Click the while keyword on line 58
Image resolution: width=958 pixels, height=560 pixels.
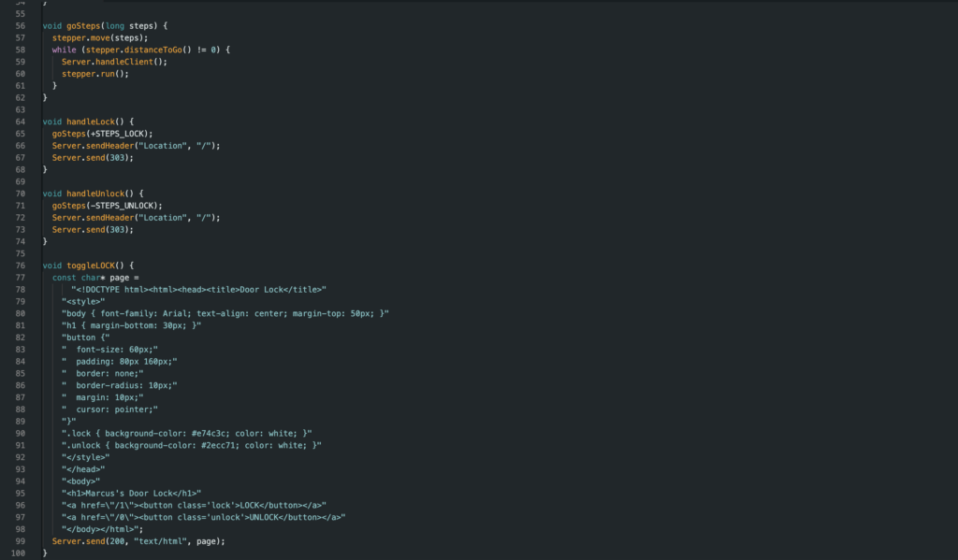(65, 50)
